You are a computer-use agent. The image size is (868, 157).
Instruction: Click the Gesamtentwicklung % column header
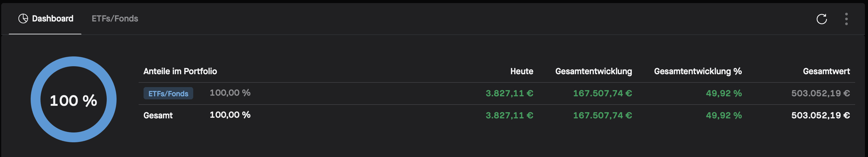tap(697, 71)
